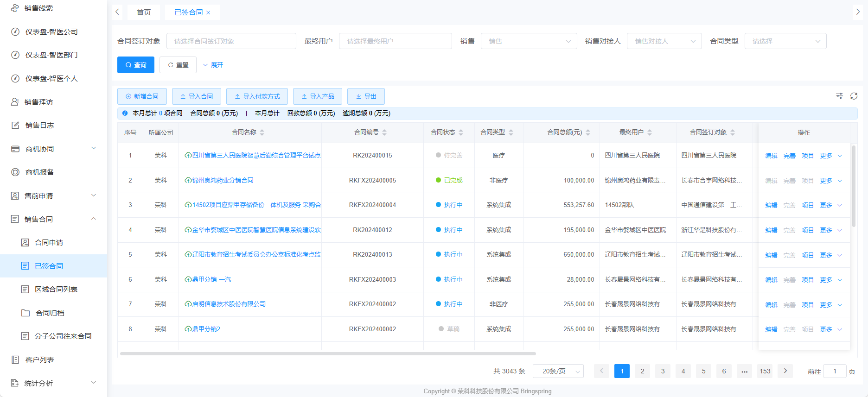Switch to the 首页 tab
Image resolution: width=868 pixels, height=397 pixels.
tap(144, 12)
